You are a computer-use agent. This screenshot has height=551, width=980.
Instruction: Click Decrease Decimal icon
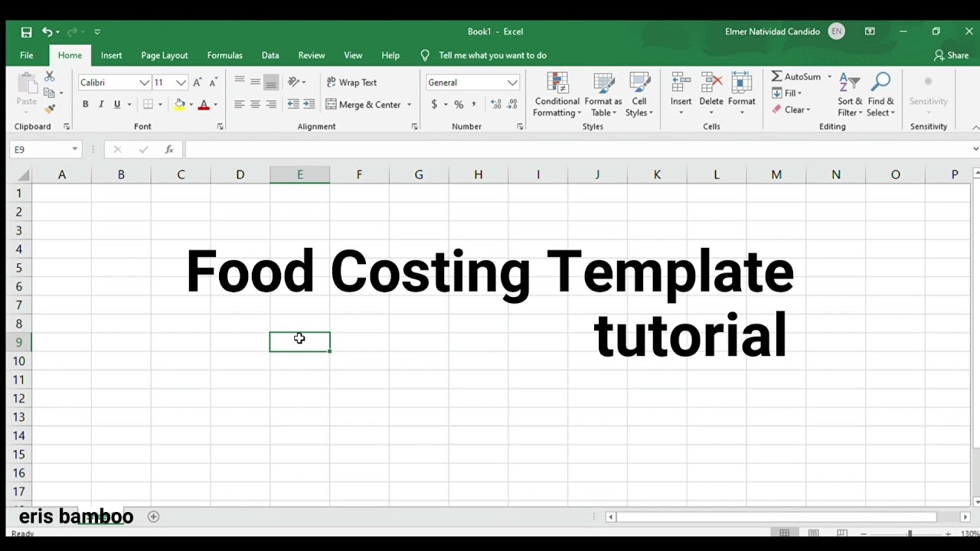point(513,104)
